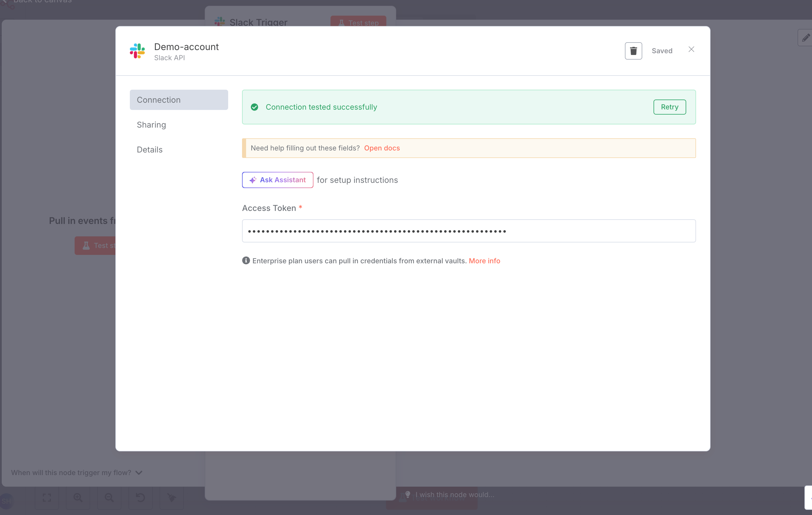Open the docs link

click(x=382, y=148)
